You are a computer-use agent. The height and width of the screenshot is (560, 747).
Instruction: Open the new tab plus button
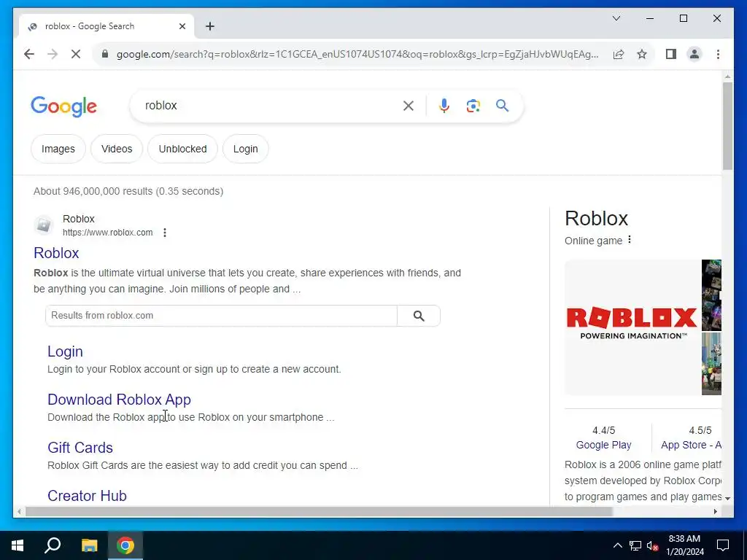[x=210, y=27]
